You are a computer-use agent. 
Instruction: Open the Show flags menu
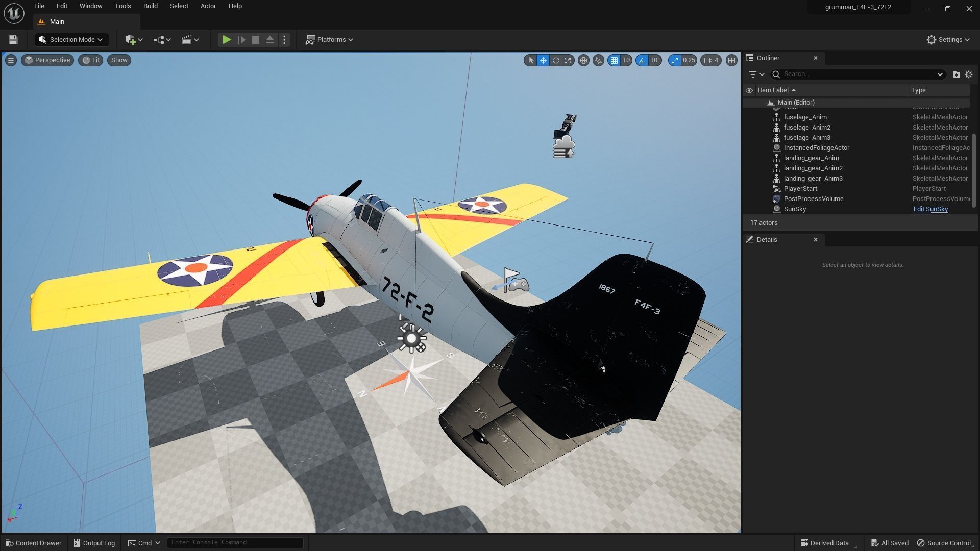click(119, 60)
